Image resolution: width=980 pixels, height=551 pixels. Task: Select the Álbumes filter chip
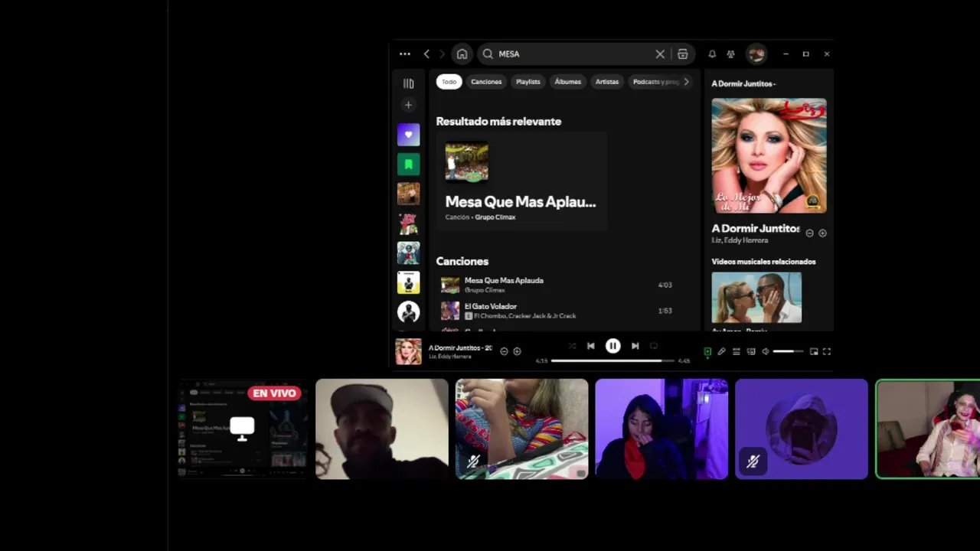point(567,82)
